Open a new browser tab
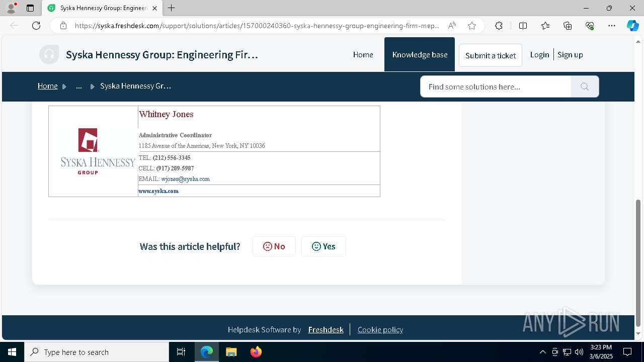Image resolution: width=644 pixels, height=362 pixels. [172, 8]
